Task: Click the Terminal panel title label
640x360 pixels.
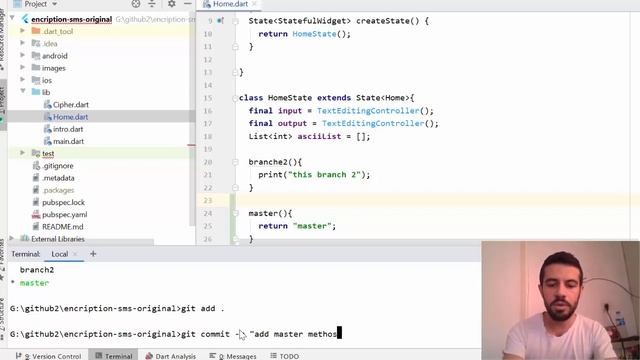Action: [25, 254]
